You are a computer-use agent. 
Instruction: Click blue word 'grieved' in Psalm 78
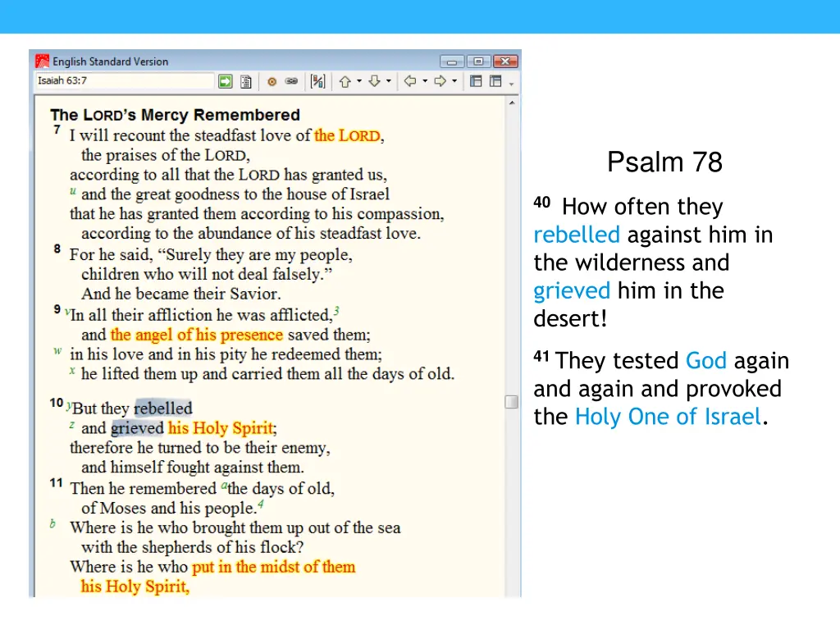click(x=572, y=291)
